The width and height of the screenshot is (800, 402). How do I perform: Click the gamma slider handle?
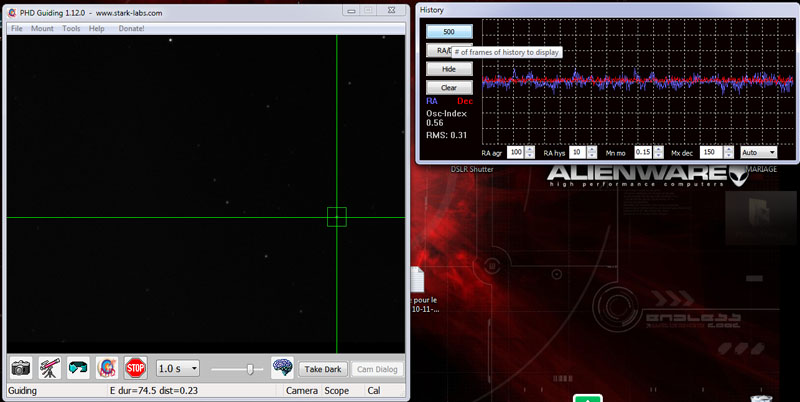[250, 369]
